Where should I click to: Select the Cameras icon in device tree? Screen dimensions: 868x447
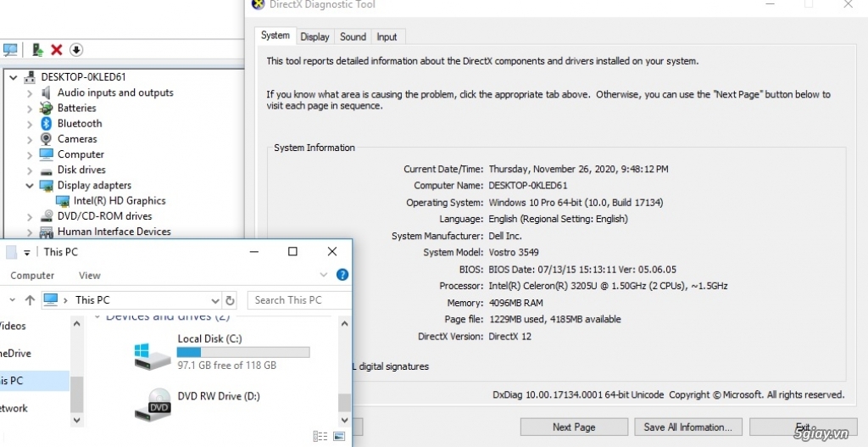(x=47, y=139)
